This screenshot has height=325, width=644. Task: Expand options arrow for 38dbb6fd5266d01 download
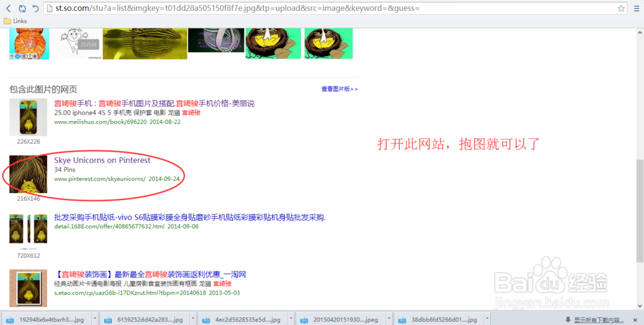pyautogui.click(x=487, y=319)
